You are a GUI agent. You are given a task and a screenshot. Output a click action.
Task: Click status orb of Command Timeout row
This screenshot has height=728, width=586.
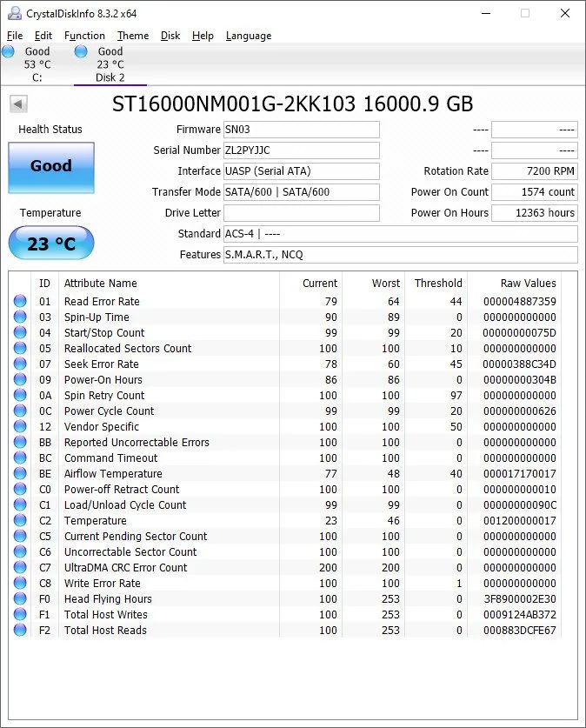[20, 458]
